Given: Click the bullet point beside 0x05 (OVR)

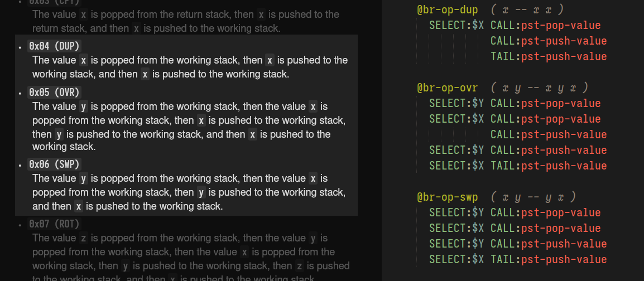Looking at the screenshot, I should pyautogui.click(x=20, y=93).
